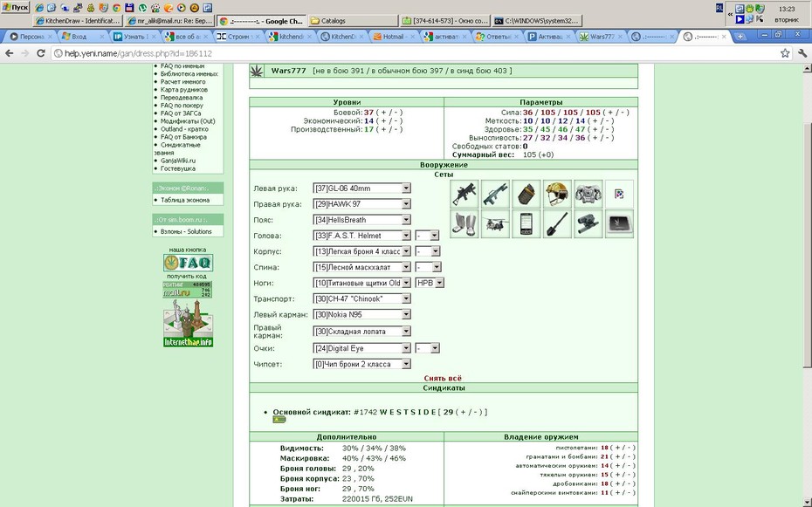Select the Chinook helicopter transport icon
Image resolution: width=812 pixels, height=507 pixels.
pos(495,224)
